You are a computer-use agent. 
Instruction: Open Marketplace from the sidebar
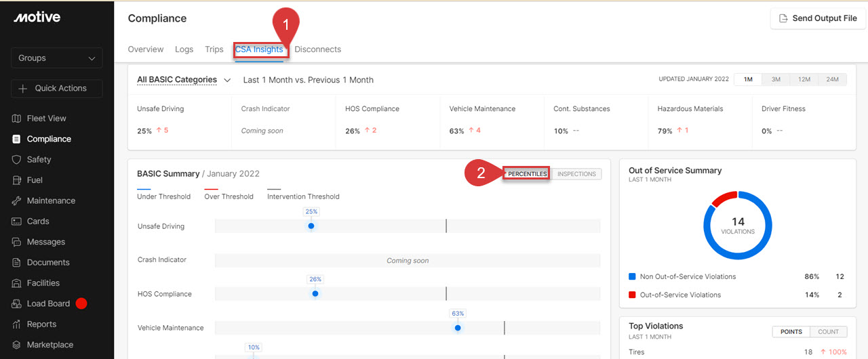pos(50,345)
